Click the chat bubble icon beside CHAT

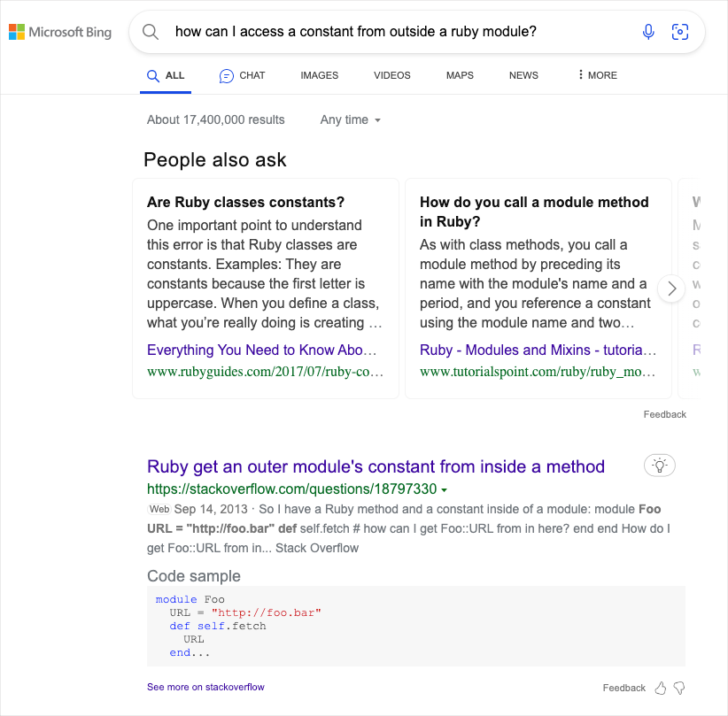(226, 75)
